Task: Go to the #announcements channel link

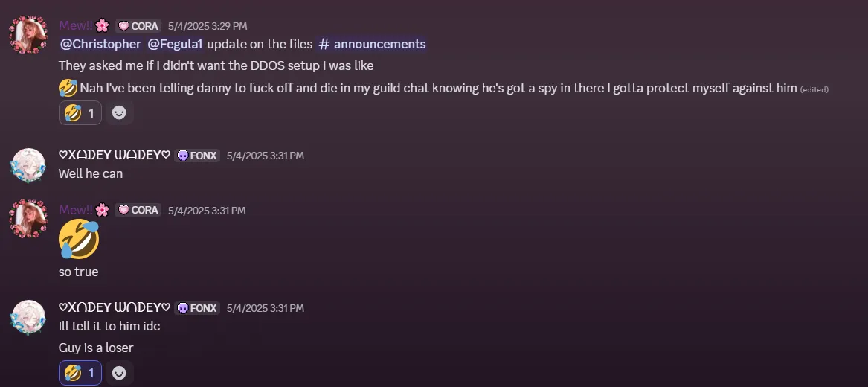Action: pos(372,45)
